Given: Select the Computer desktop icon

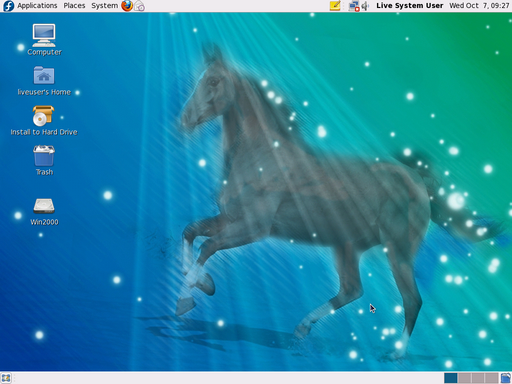Looking at the screenshot, I should [44, 35].
